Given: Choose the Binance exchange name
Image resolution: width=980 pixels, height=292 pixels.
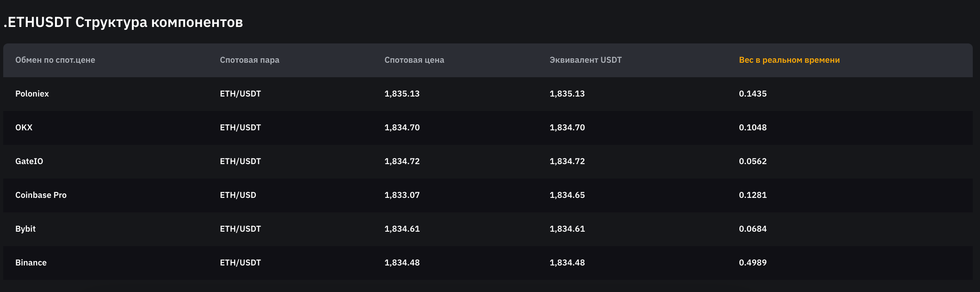Looking at the screenshot, I should click(x=31, y=263).
